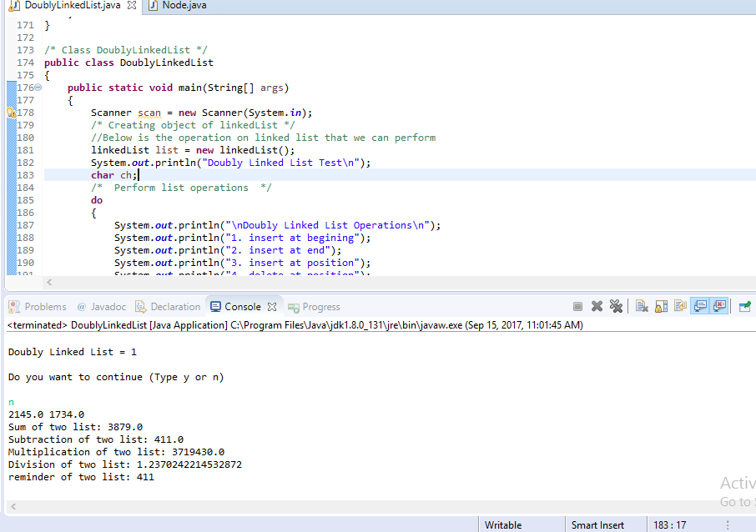Screen dimensions: 756x532
Task: Click the Java file icon on Node.java tab
Action: pyautogui.click(x=154, y=6)
